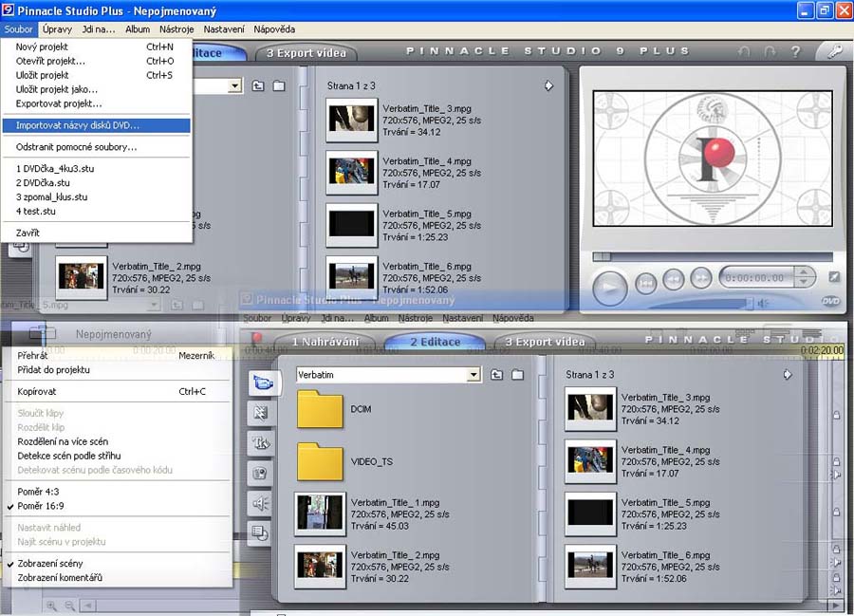This screenshot has width=854, height=616.
Task: Select the Poměr 4:3 aspect ratio option
Action: (x=39, y=492)
